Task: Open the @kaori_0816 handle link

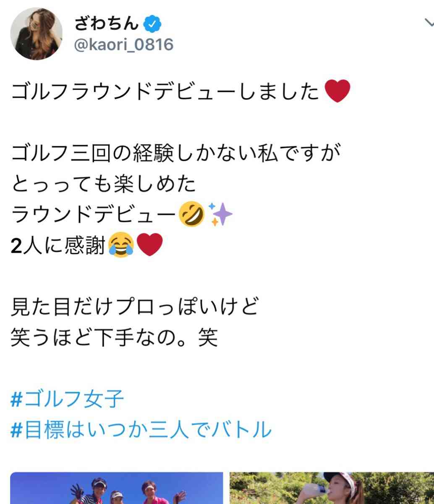Action: 124,44
